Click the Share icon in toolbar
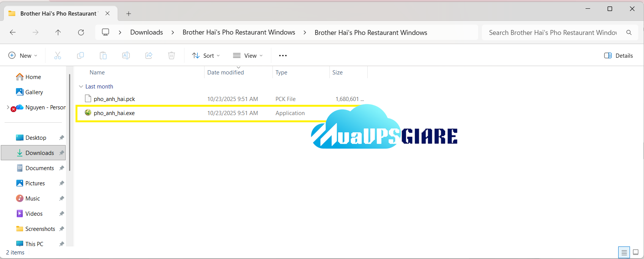644x259 pixels. 149,55
